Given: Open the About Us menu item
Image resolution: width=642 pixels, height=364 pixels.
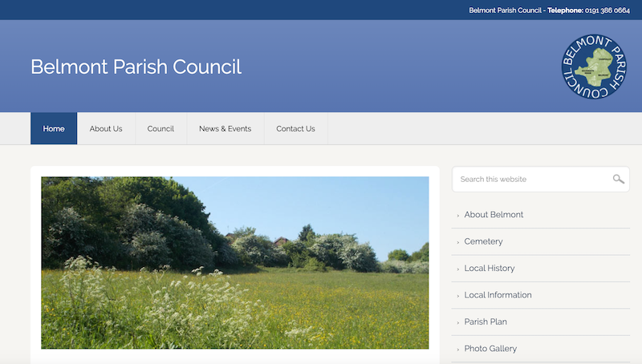Looking at the screenshot, I should 106,129.
